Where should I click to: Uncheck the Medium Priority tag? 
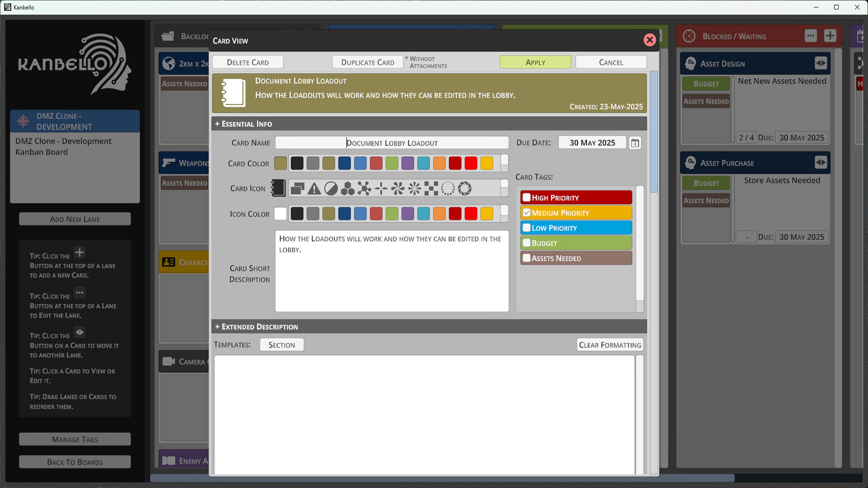click(x=526, y=212)
